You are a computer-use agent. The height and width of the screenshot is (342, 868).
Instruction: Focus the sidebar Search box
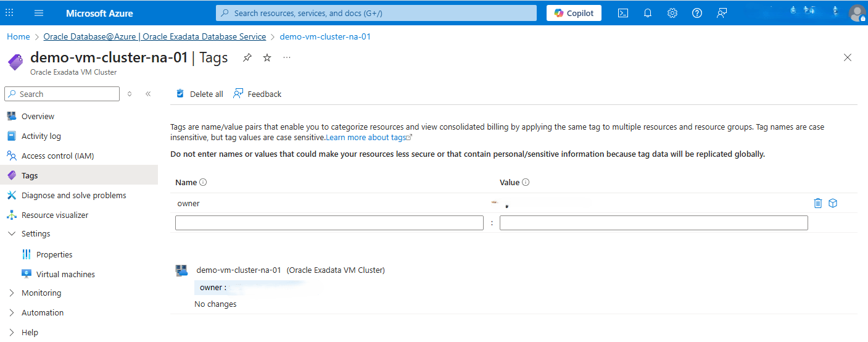click(x=62, y=94)
